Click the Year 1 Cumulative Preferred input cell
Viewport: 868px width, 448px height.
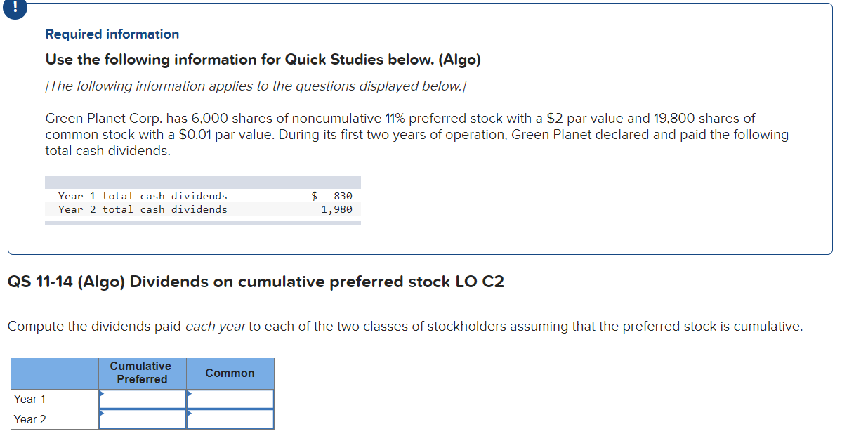click(x=142, y=399)
